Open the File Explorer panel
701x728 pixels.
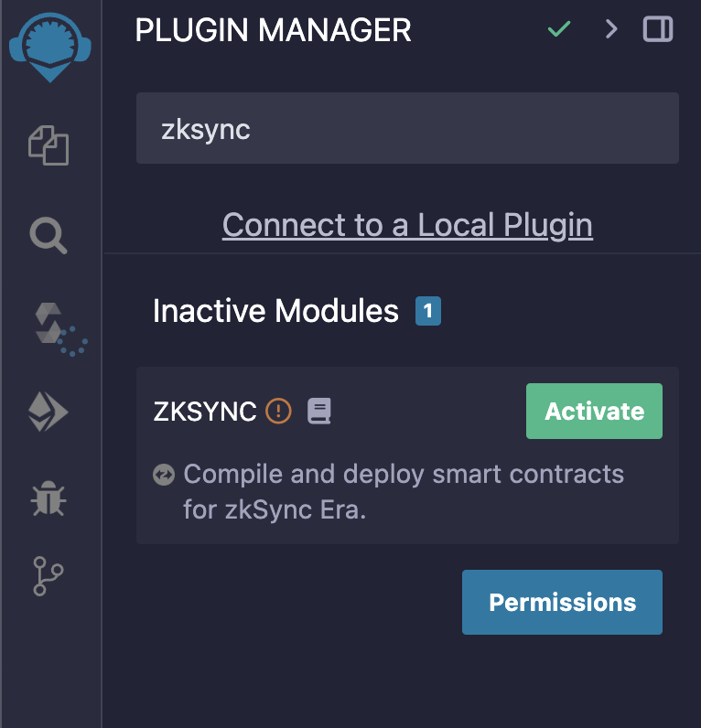click(49, 145)
